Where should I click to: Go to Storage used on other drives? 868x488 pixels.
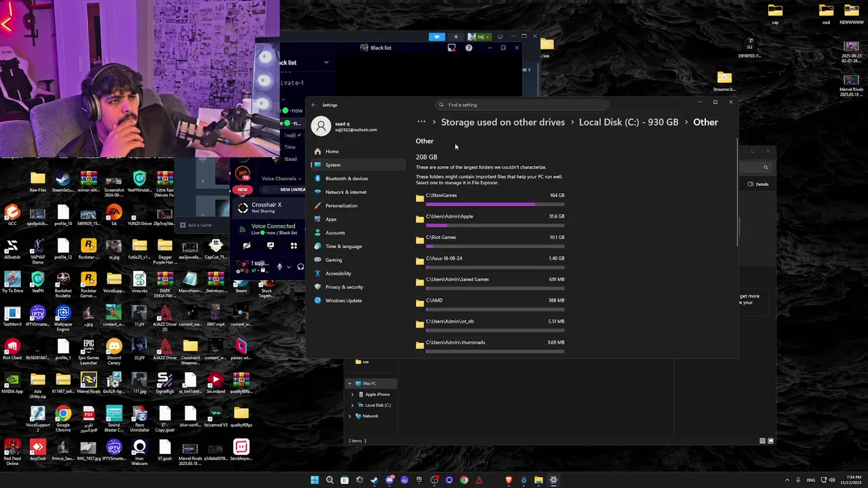click(502, 122)
